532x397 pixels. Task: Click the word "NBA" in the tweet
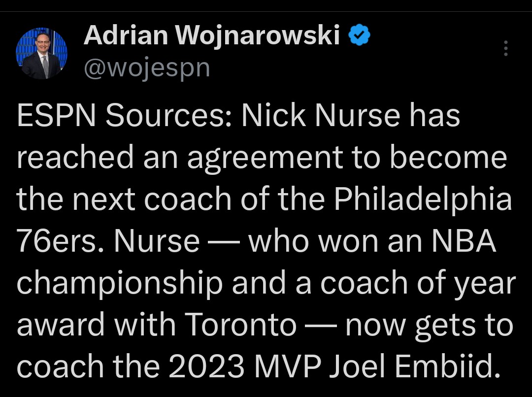click(x=465, y=241)
